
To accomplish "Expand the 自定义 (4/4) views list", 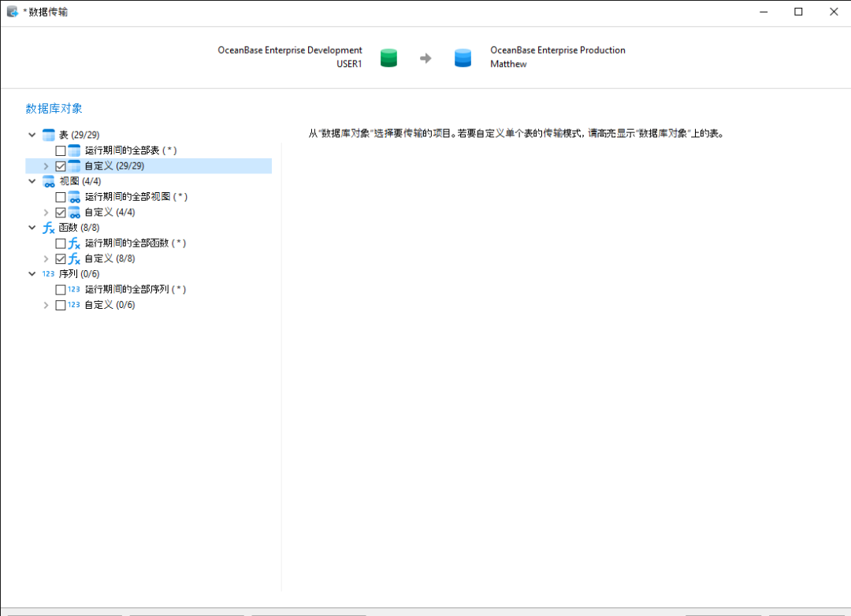I will (x=46, y=213).
